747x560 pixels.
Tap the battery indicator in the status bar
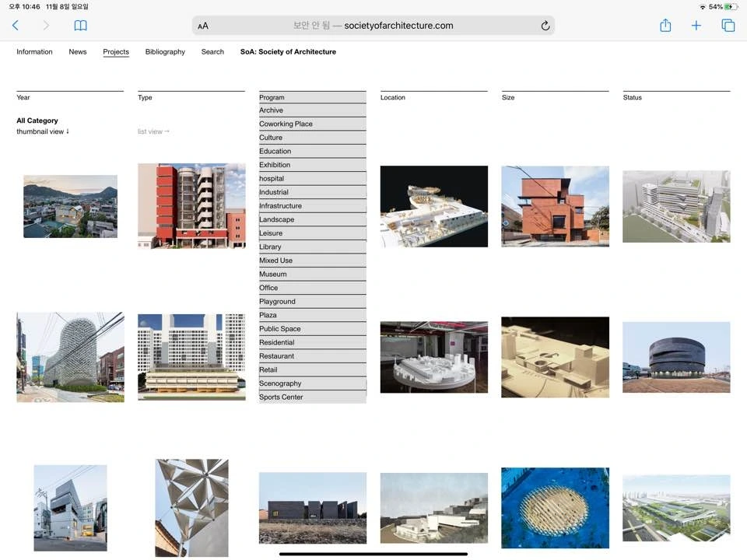tap(731, 7)
